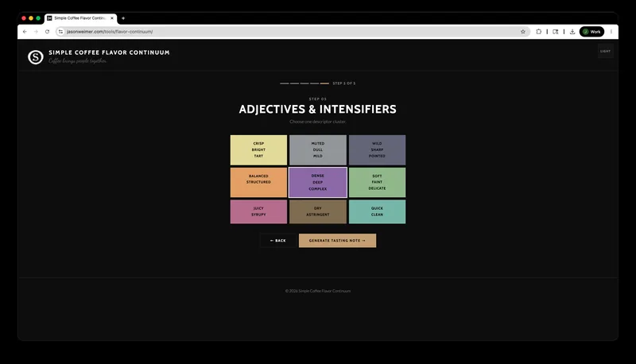The height and width of the screenshot is (364, 636).
Task: Open the Work profile button
Action: [x=591, y=32]
